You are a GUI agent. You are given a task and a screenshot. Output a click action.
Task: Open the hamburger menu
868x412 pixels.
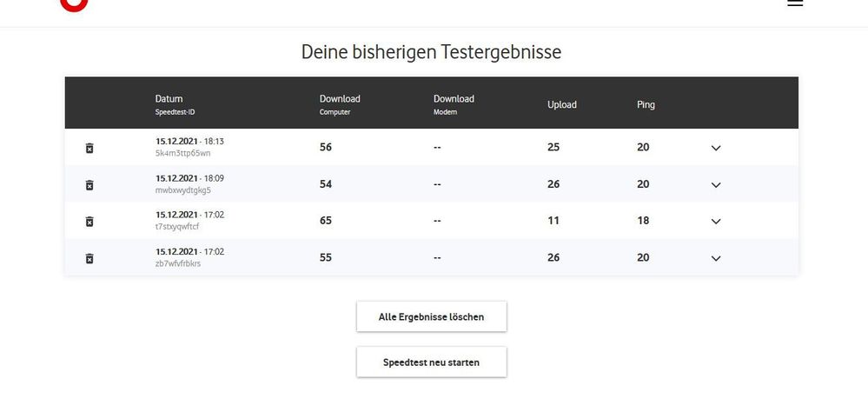point(795,3)
